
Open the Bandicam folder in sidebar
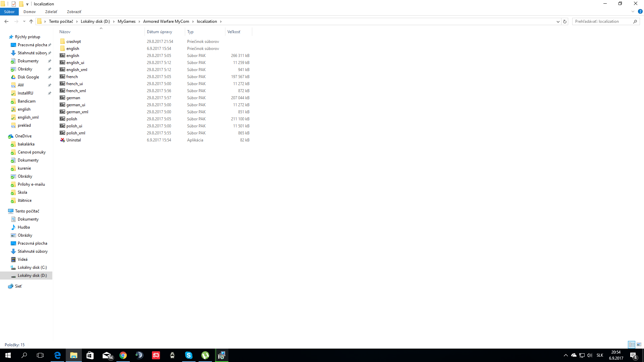pos(26,101)
